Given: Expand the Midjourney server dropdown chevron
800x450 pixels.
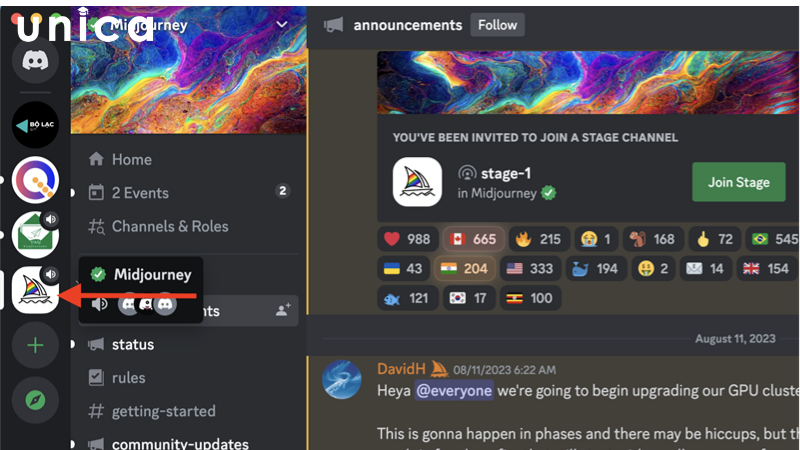Looking at the screenshot, I should click(x=282, y=24).
